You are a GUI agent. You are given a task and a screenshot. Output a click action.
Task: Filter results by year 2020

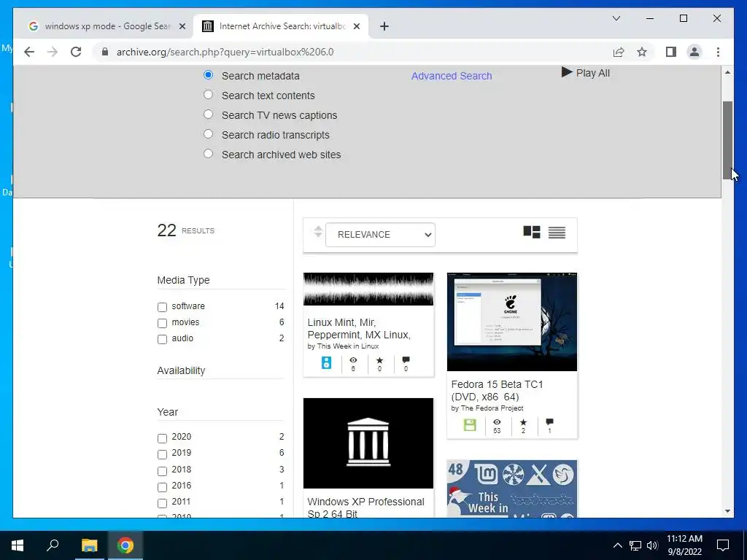tap(163, 438)
